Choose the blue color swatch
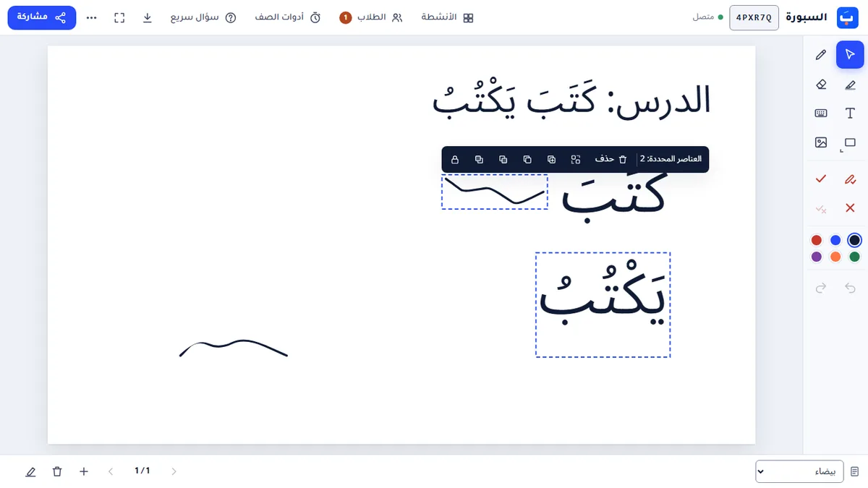 [x=835, y=240]
